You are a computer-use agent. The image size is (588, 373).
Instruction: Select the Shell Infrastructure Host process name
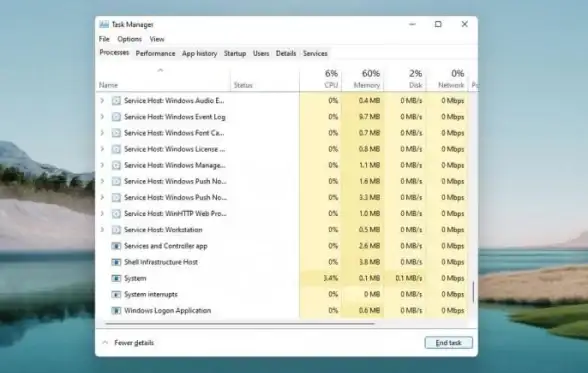tap(161, 262)
